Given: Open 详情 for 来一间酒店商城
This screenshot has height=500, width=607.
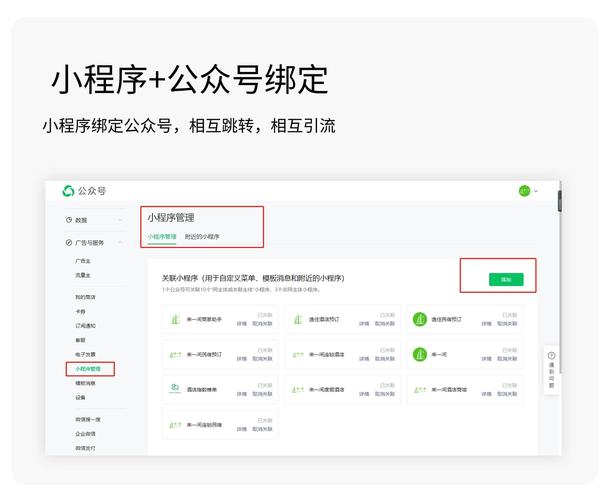Looking at the screenshot, I should (x=486, y=394).
